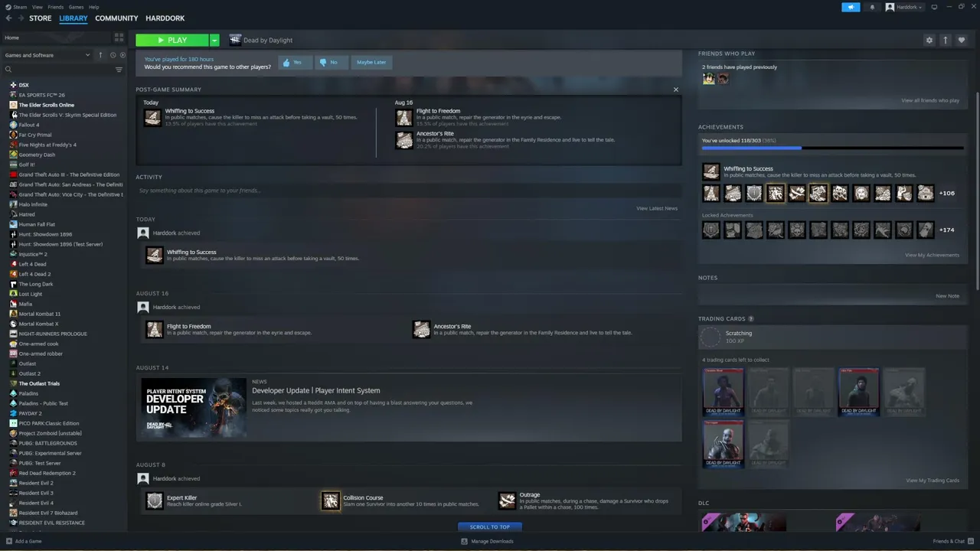The width and height of the screenshot is (980, 551).
Task: Toggle the ready-to-play filter in library
Action: 122,55
